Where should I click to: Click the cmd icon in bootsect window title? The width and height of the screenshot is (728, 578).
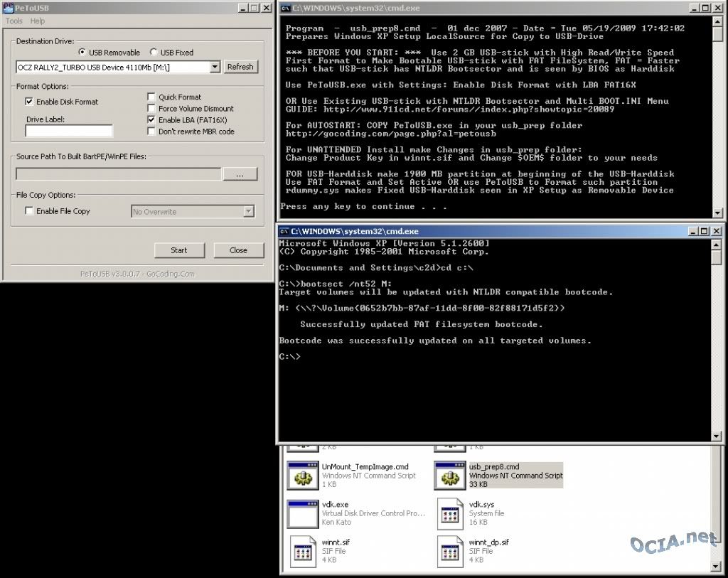pyautogui.click(x=284, y=231)
